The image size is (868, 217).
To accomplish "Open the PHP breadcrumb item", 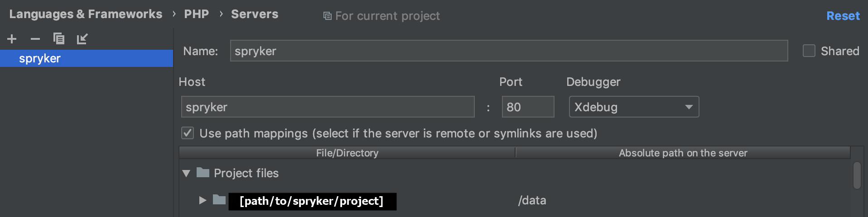I will pos(196,14).
